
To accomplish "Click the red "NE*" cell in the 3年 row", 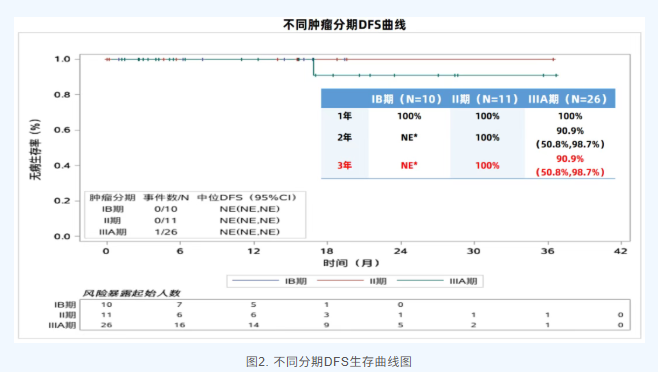I will click(409, 165).
